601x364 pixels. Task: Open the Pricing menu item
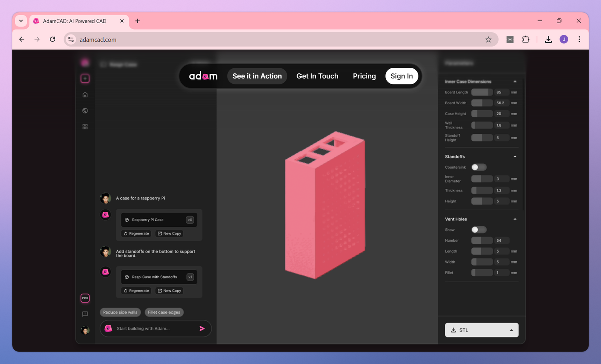[364, 76]
